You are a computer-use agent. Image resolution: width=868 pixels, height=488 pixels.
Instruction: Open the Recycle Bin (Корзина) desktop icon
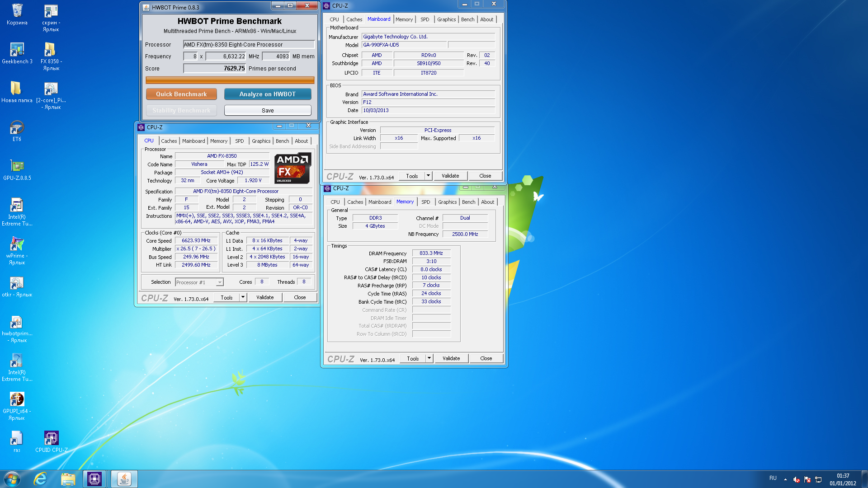(x=17, y=14)
